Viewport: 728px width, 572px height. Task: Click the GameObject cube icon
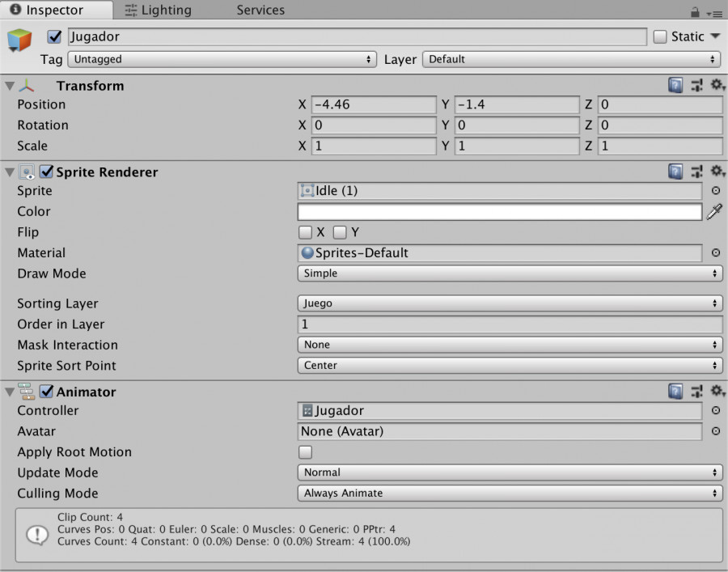tap(19, 40)
